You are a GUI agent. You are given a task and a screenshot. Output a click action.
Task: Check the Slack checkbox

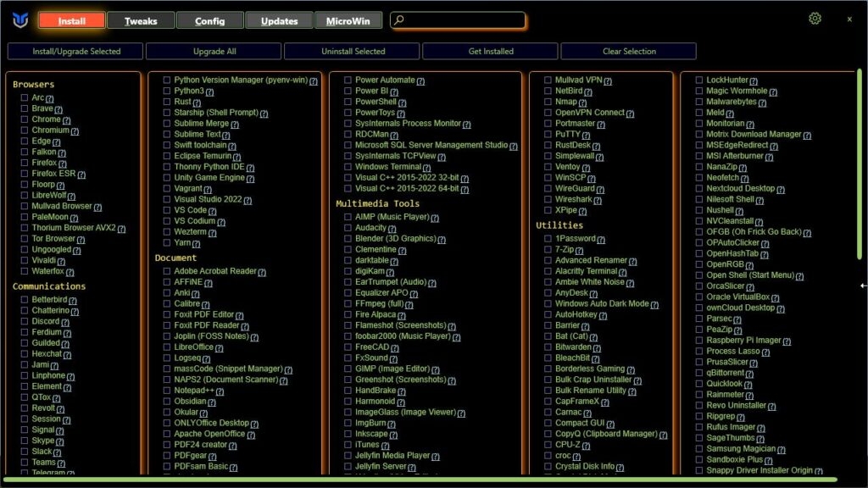[x=25, y=452]
